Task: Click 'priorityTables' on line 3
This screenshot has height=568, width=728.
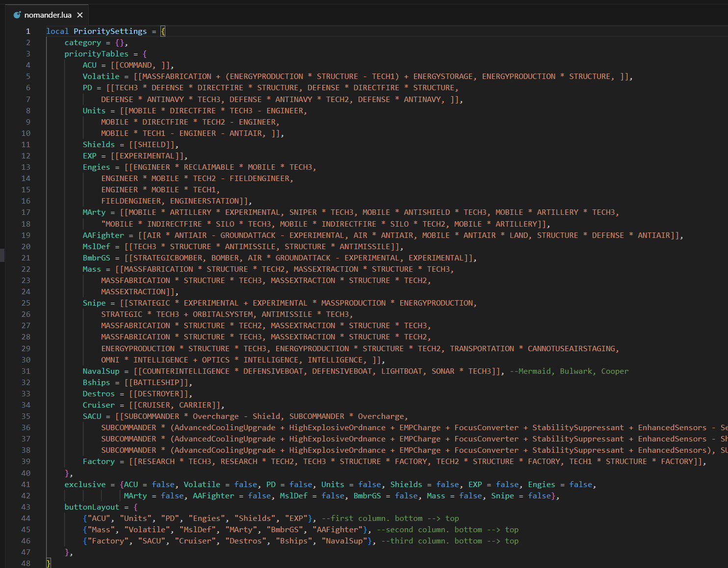Action: 97,53
